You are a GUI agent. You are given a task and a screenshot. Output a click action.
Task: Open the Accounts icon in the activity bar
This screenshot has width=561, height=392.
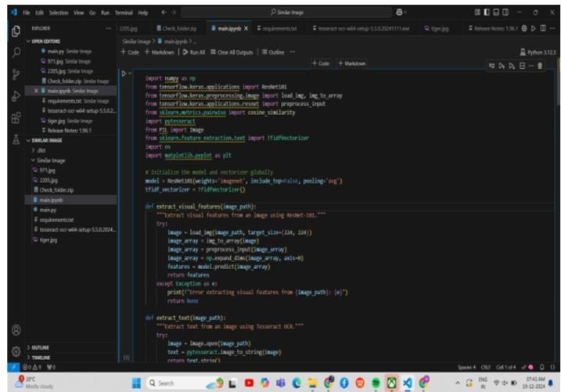point(16,329)
